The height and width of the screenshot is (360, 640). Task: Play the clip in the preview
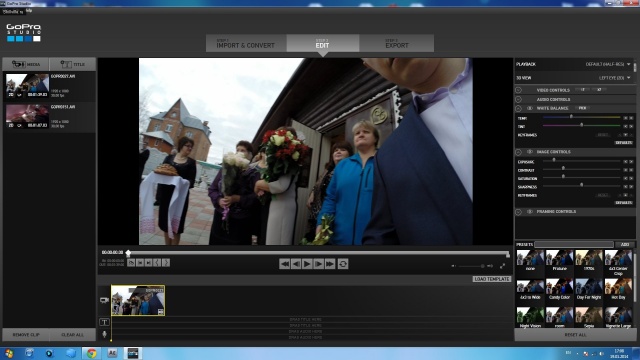pyautogui.click(x=307, y=264)
